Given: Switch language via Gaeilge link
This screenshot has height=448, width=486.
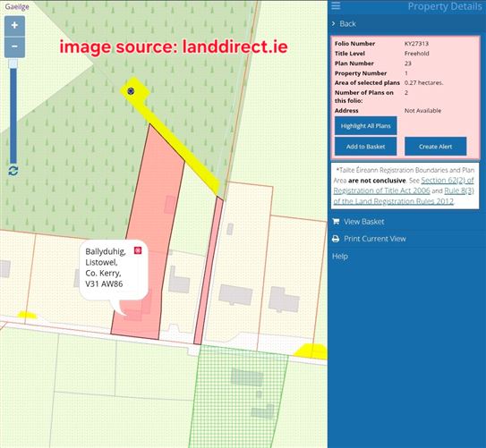Looking at the screenshot, I should (x=17, y=7).
